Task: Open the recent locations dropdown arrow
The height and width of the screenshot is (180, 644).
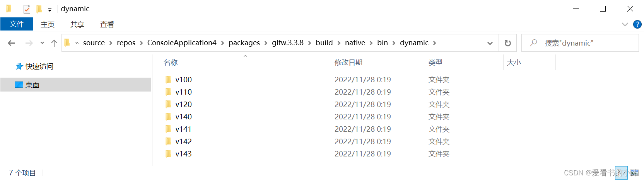Action: point(42,43)
